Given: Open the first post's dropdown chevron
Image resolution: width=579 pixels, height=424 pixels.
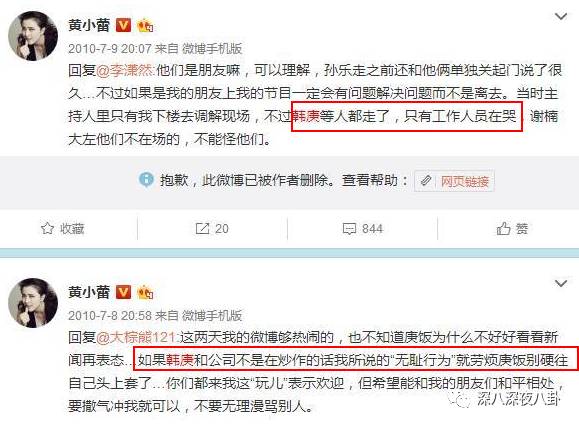Looking at the screenshot, I should tap(561, 16).
